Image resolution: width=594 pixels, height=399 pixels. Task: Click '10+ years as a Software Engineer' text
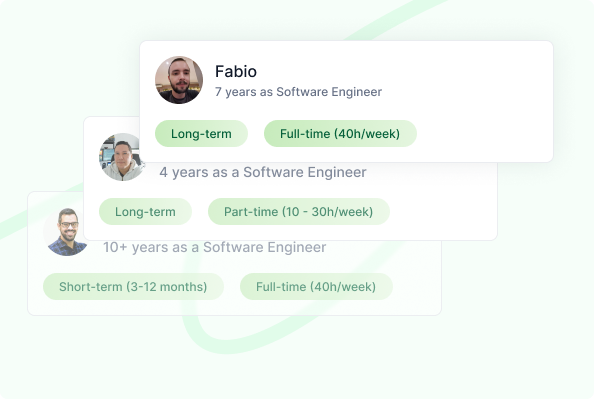click(214, 247)
